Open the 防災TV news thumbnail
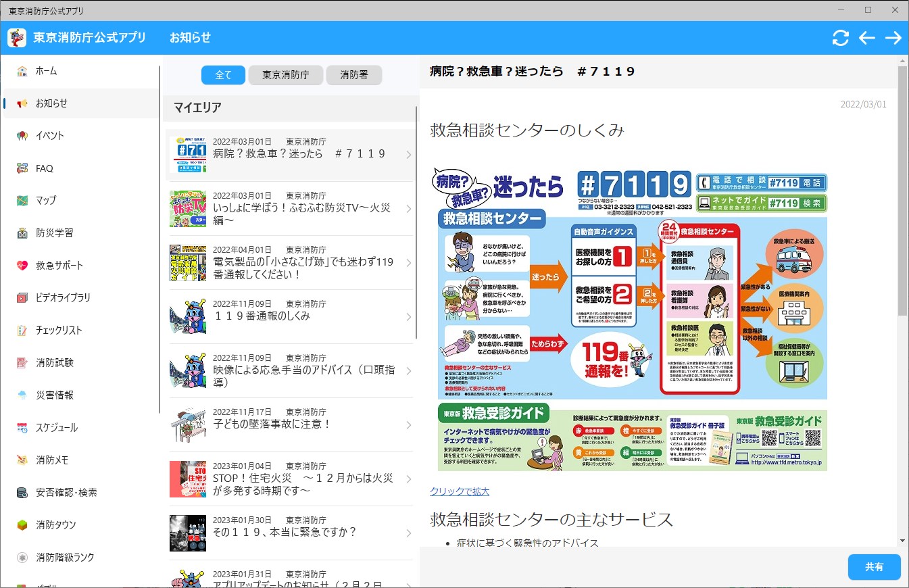This screenshot has height=588, width=909. (188, 209)
